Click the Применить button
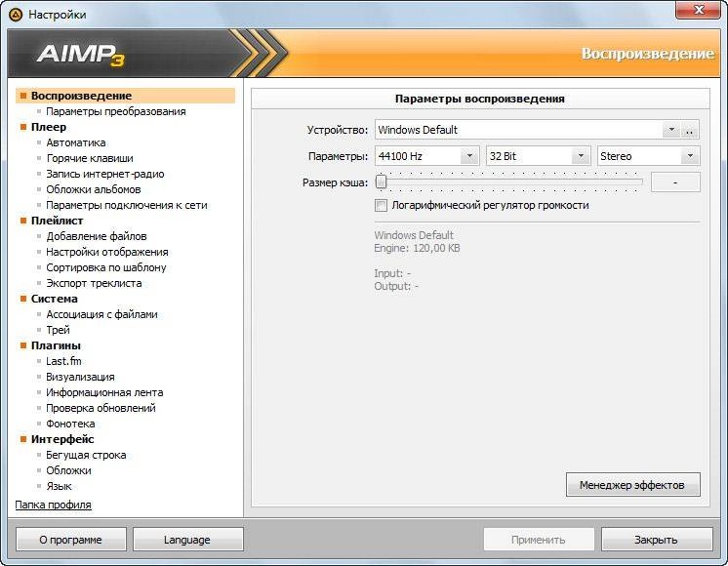 coord(539,540)
